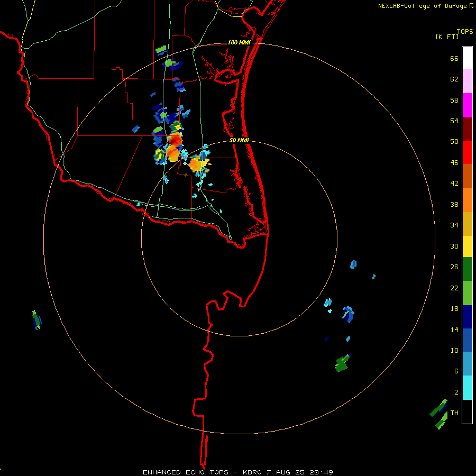Click the green echo just outside 100 NMI label

(x=161, y=50)
